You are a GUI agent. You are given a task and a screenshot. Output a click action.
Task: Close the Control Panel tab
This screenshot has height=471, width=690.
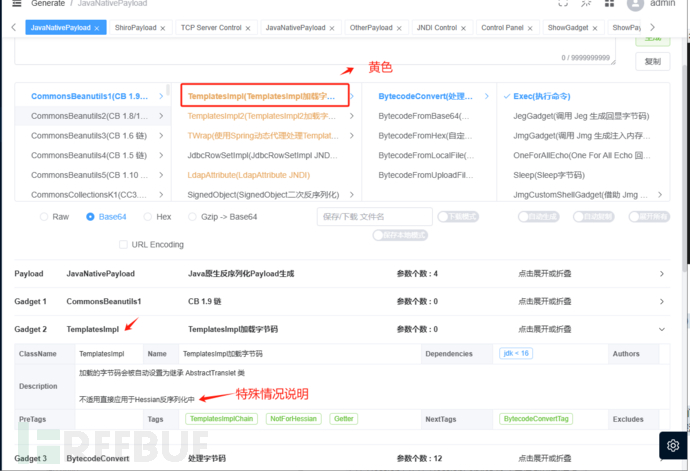pos(530,28)
